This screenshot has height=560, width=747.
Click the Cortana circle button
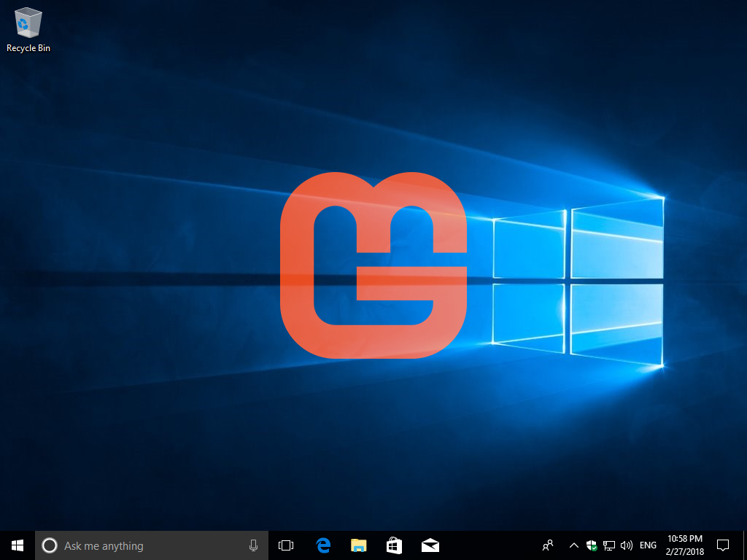50,545
